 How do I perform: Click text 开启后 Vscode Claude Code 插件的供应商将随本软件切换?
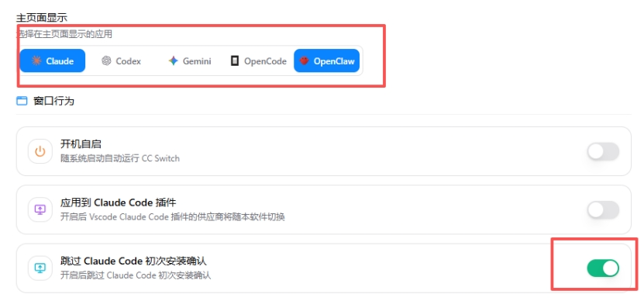point(173,216)
